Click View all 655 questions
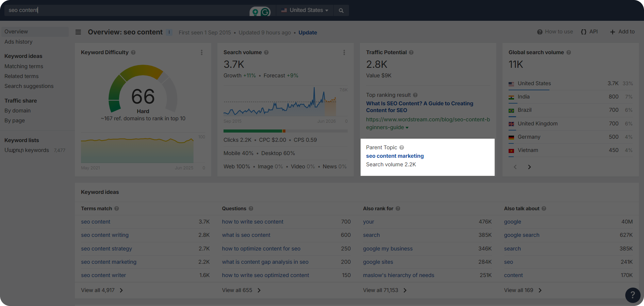 point(242,290)
